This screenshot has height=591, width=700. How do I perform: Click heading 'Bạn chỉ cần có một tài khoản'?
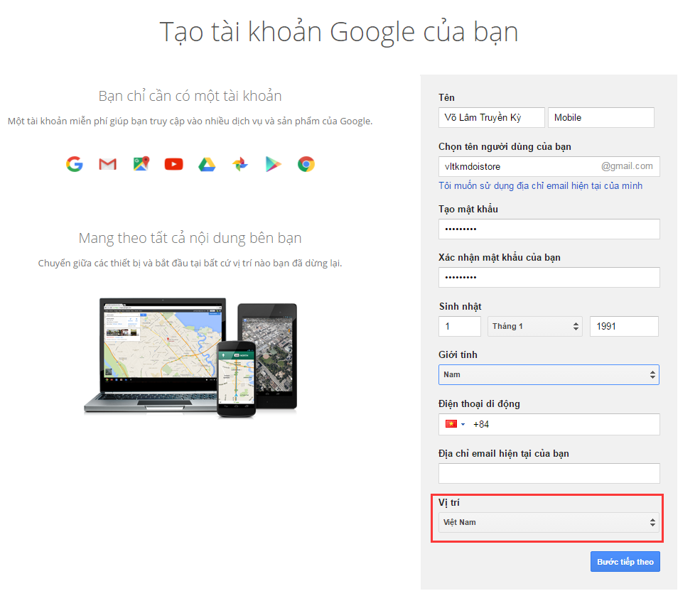(x=190, y=95)
